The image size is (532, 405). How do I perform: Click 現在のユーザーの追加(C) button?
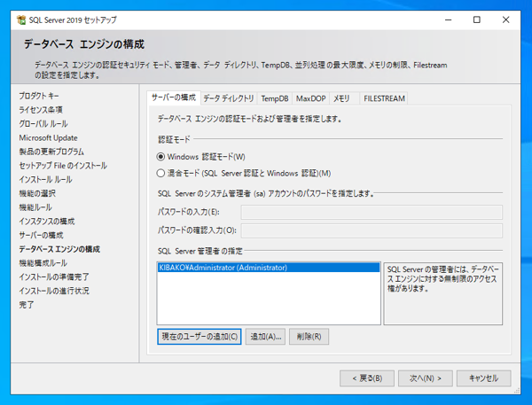199,337
